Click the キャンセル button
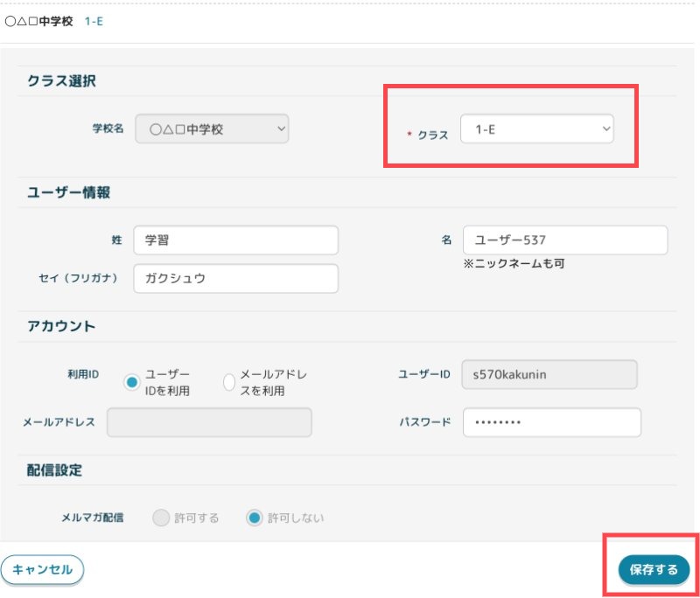The height and width of the screenshot is (598, 700). (x=42, y=569)
